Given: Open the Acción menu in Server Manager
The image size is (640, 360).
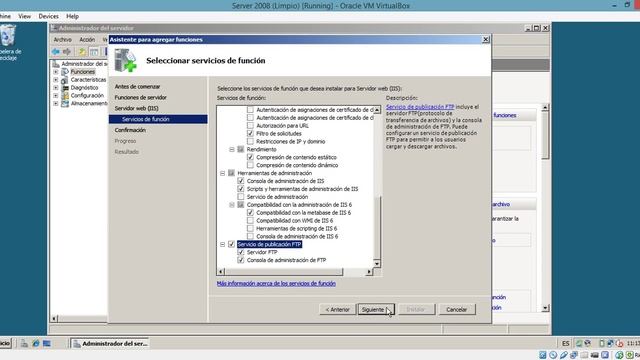Looking at the screenshot, I should click(87, 40).
